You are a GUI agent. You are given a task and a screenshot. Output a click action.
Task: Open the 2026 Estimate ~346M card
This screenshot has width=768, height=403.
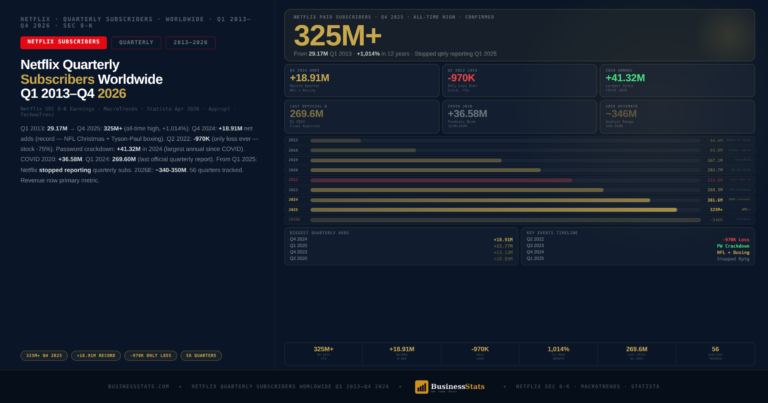[x=677, y=117]
